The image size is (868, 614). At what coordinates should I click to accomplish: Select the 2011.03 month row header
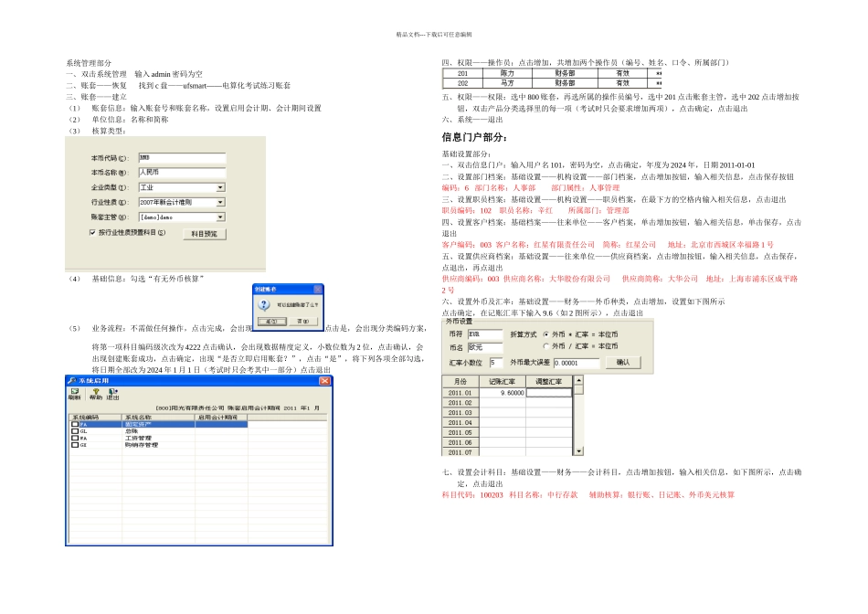tap(460, 412)
